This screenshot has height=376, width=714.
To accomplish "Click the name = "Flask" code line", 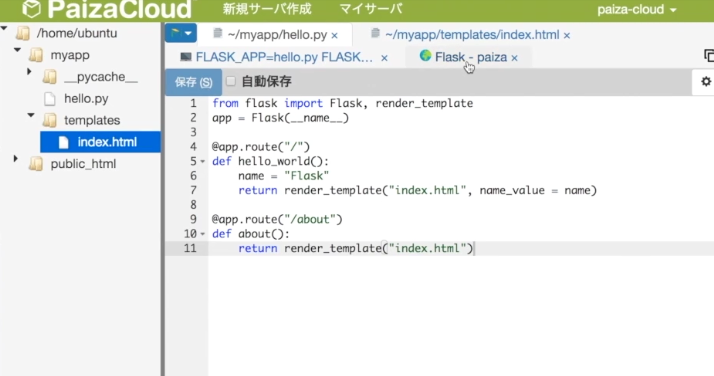I will click(x=283, y=176).
